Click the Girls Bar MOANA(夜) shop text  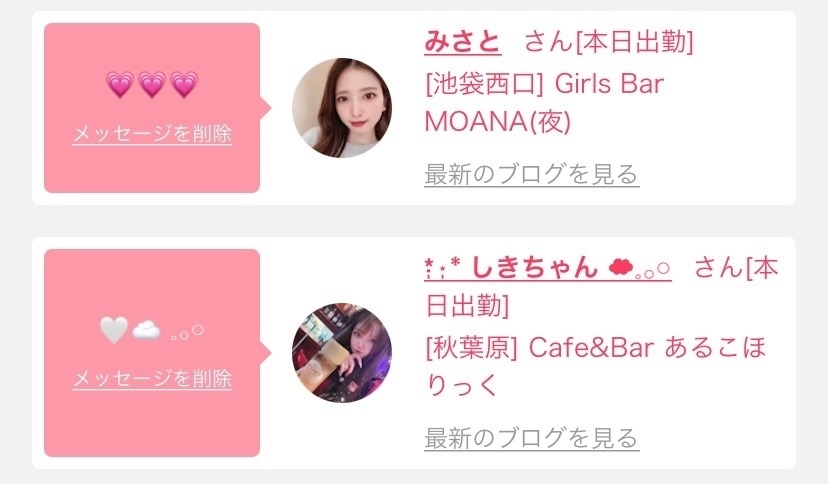(544, 103)
